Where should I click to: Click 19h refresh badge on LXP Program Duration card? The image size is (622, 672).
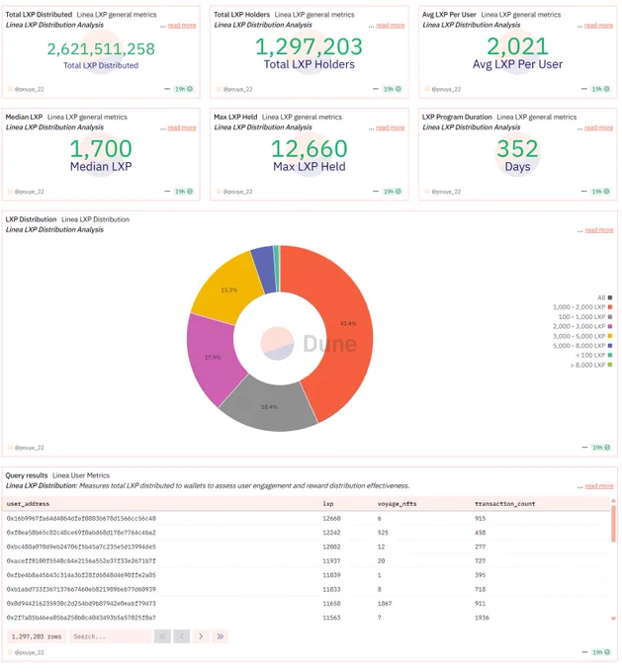click(600, 192)
